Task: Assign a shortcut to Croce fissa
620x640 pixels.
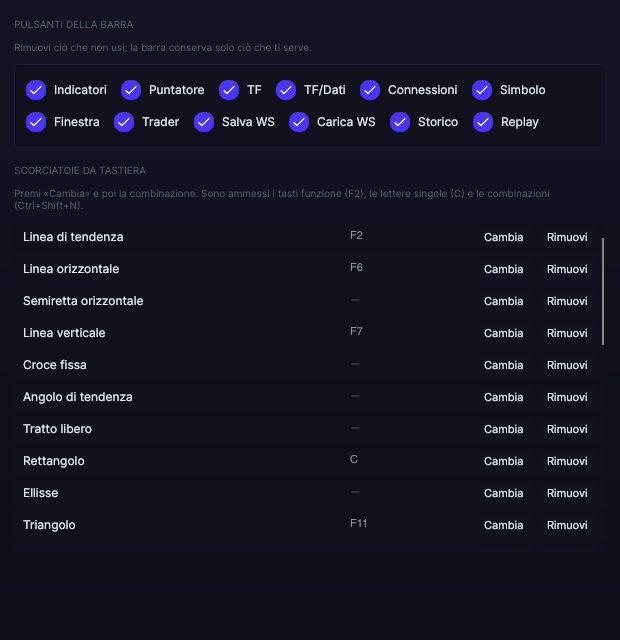Action: [x=503, y=365]
